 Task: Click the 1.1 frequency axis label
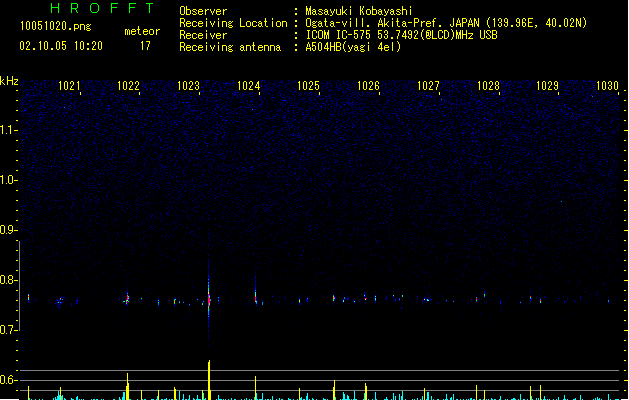tap(8, 130)
